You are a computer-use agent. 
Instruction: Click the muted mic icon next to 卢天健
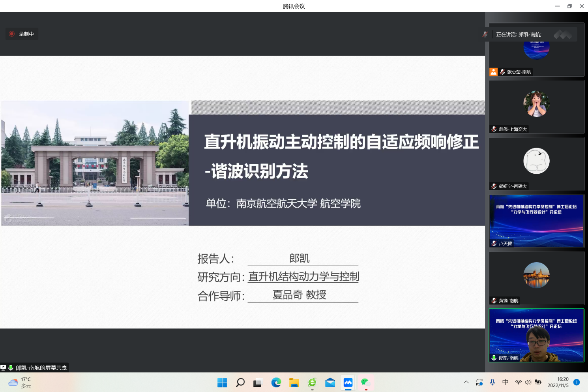494,244
